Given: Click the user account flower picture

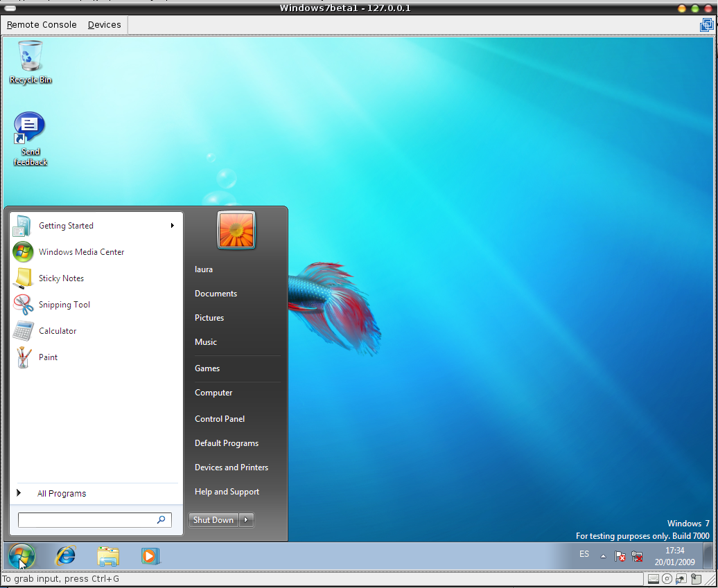Looking at the screenshot, I should [236, 230].
